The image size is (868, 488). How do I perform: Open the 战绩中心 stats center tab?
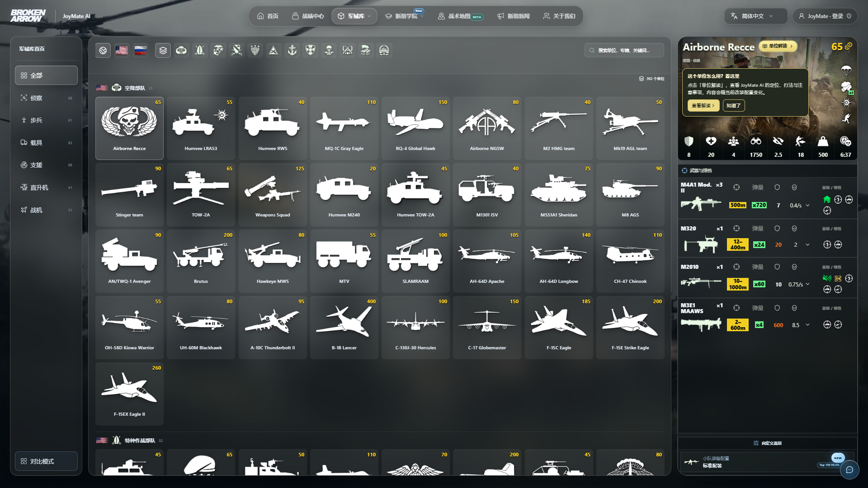coord(307,16)
